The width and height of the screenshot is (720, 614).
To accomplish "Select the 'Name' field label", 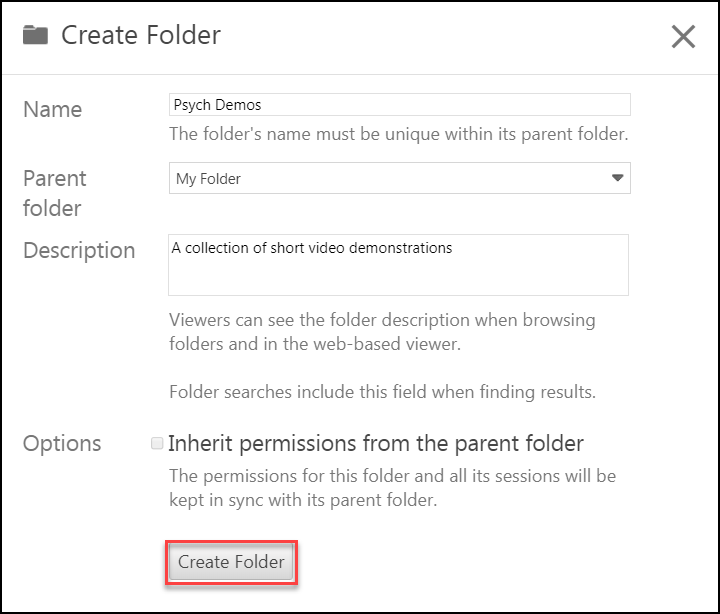I will (53, 110).
